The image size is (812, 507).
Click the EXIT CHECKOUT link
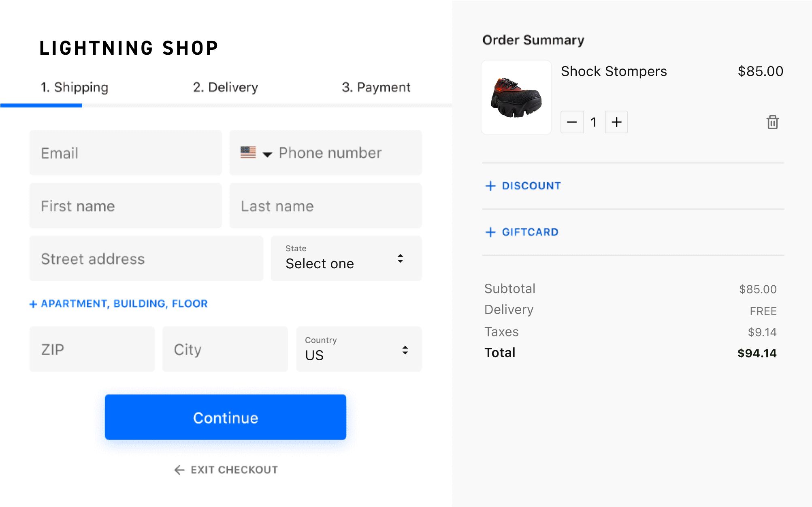tap(234, 470)
